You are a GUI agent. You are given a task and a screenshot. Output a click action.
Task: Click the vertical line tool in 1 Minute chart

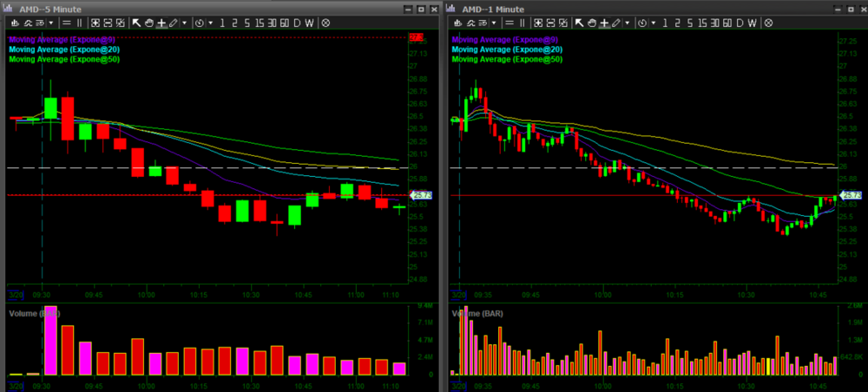(521, 23)
